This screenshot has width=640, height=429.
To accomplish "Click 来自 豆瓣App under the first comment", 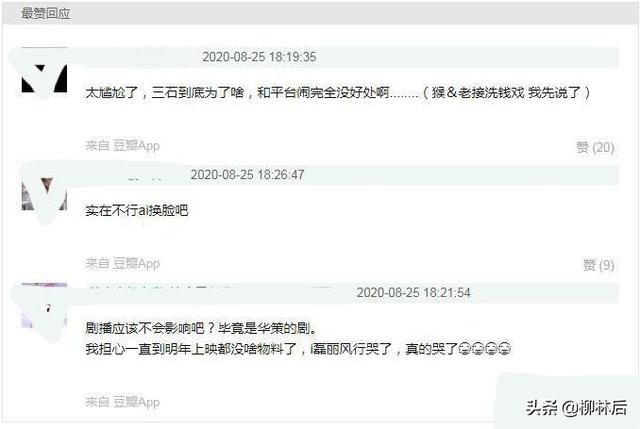I will [x=122, y=145].
